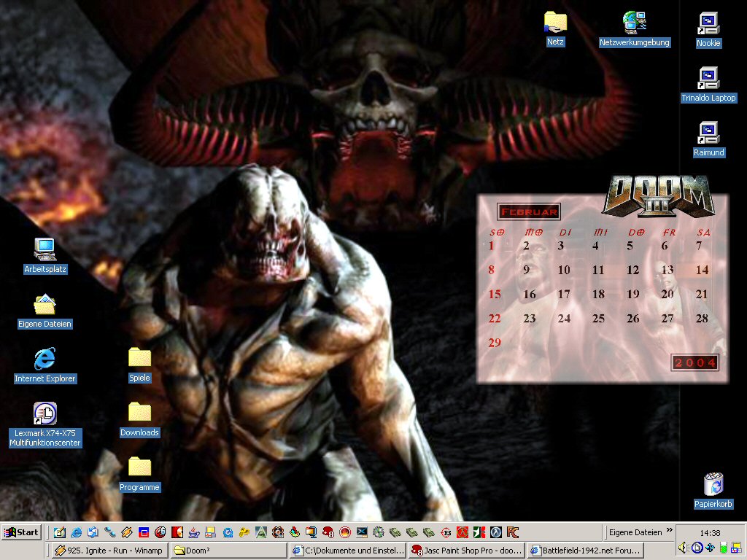
Task: Click the green-red star quick launch icon
Action: click(479, 532)
